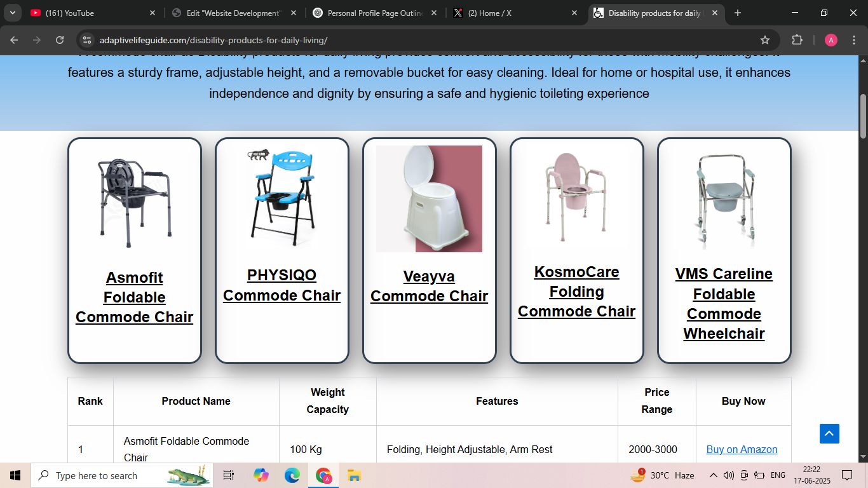Close the Personal Profile Page tab
Image resolution: width=868 pixels, height=488 pixels.
pyautogui.click(x=435, y=13)
